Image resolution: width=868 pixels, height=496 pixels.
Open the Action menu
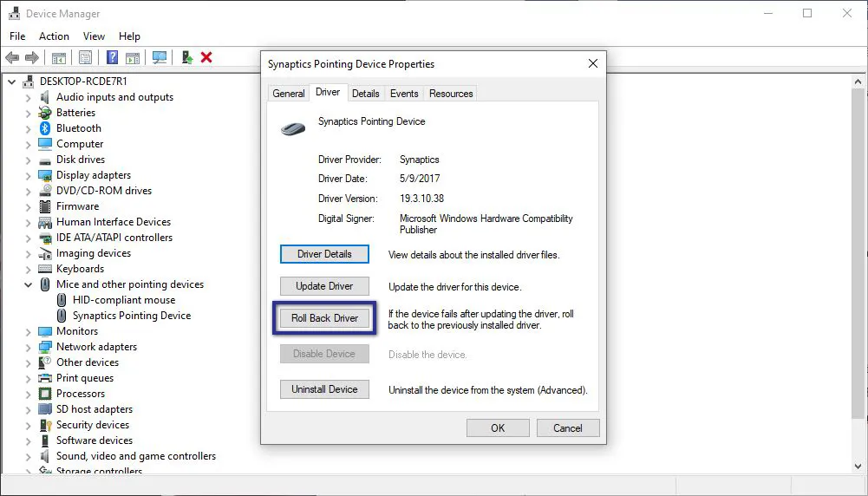pyautogui.click(x=54, y=36)
